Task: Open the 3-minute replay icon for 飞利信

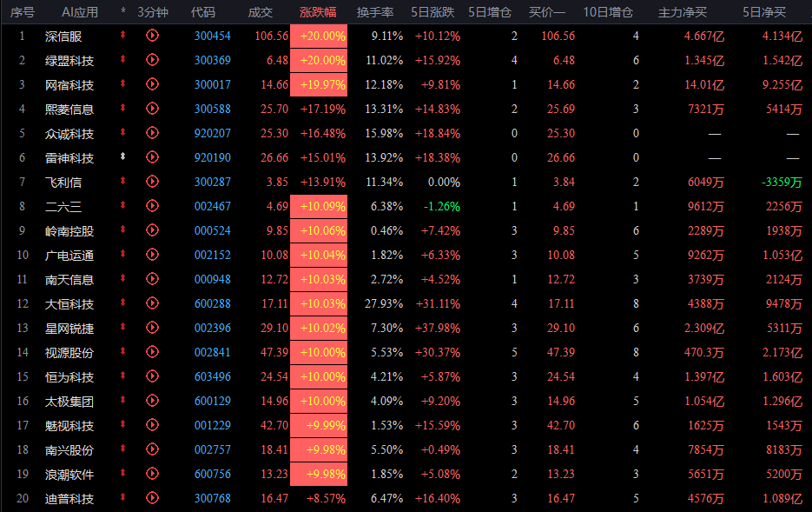Action: pyautogui.click(x=152, y=182)
